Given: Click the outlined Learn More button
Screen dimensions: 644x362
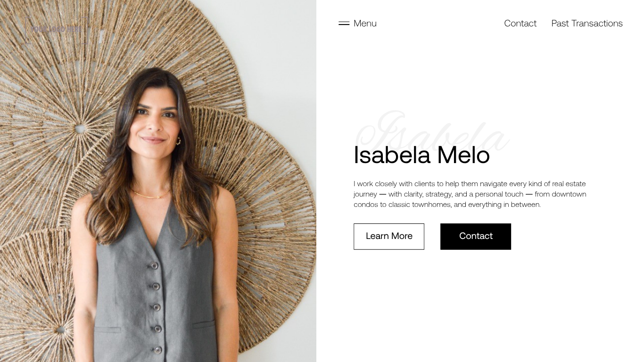Looking at the screenshot, I should pos(389,237).
